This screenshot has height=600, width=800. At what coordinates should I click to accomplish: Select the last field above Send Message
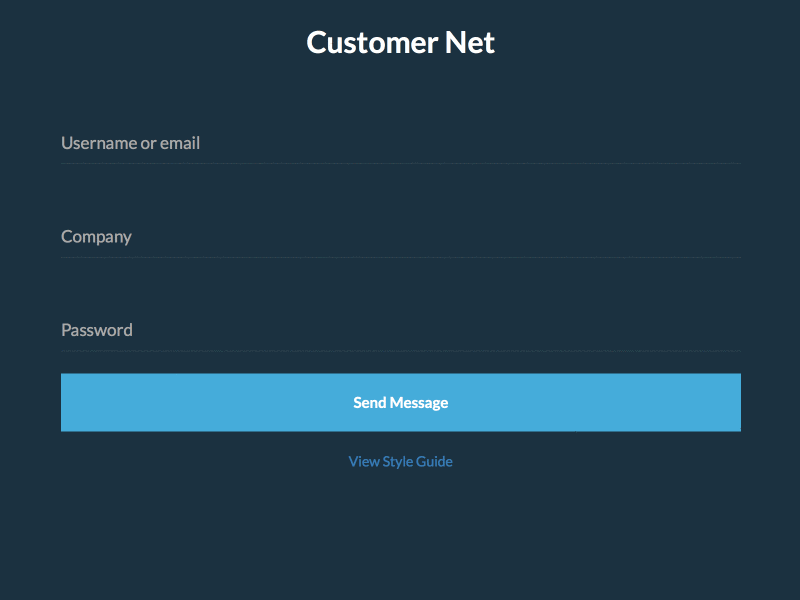[400, 330]
